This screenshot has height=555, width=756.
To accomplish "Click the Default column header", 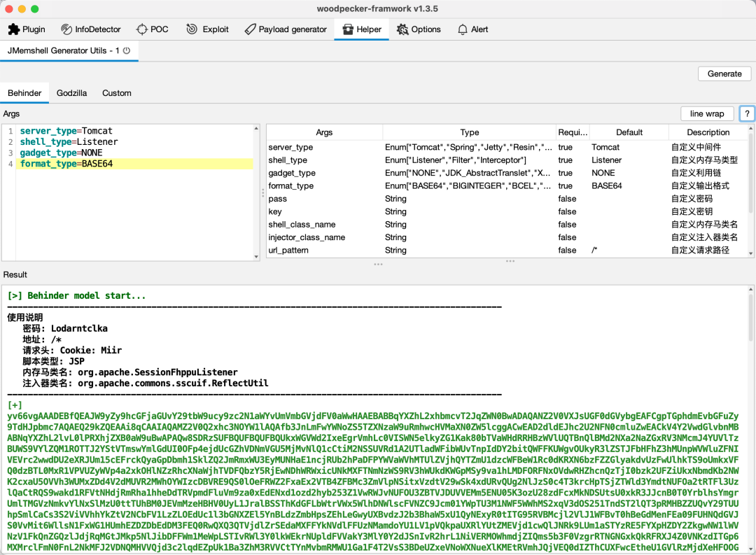I will (x=629, y=132).
